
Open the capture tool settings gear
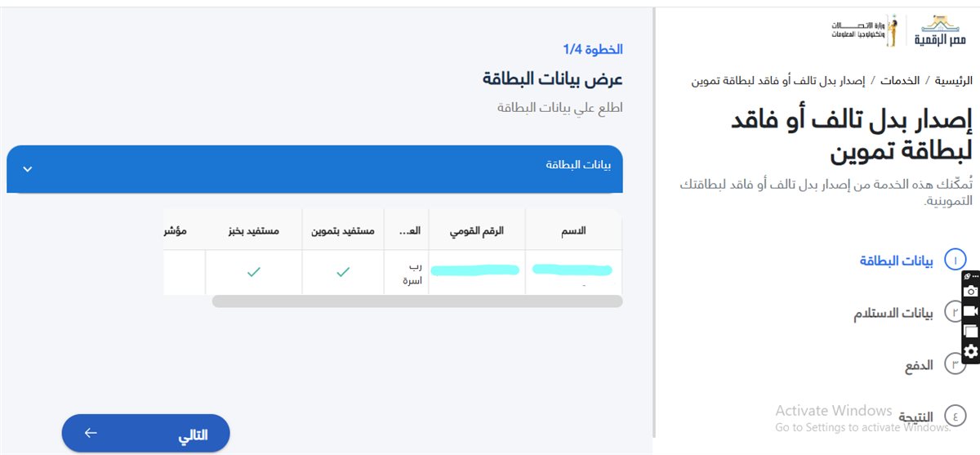tap(971, 352)
